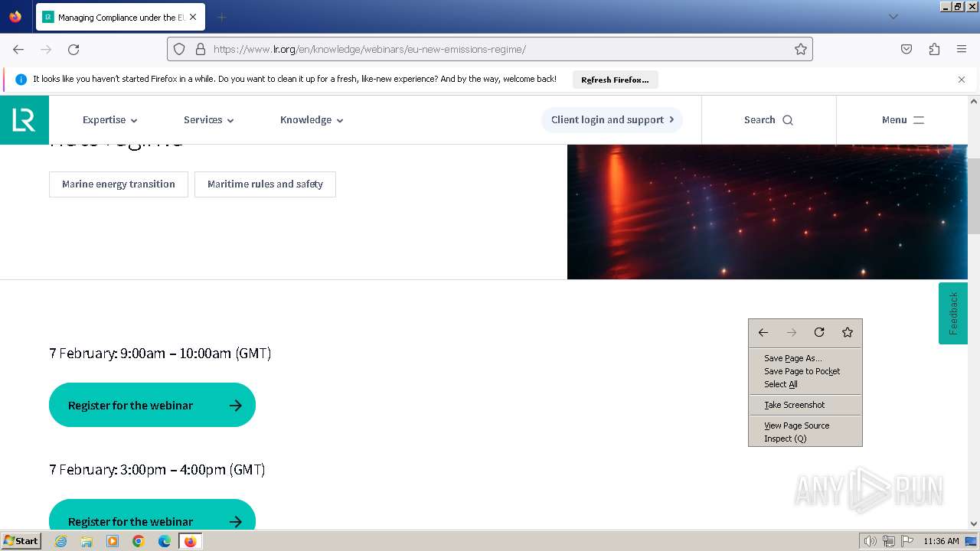The height and width of the screenshot is (551, 980).
Task: Choose Take Screenshot in context menu
Action: click(805, 405)
